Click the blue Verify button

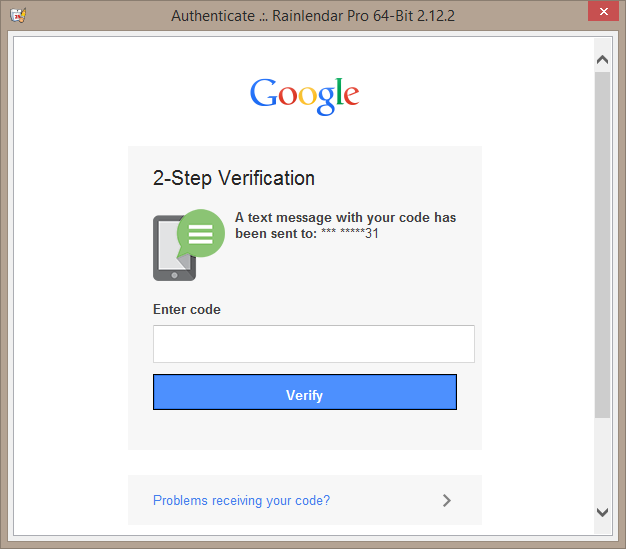(305, 392)
